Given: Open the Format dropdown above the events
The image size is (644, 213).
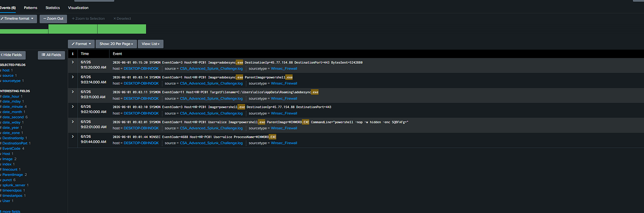Looking at the screenshot, I should point(81,44).
